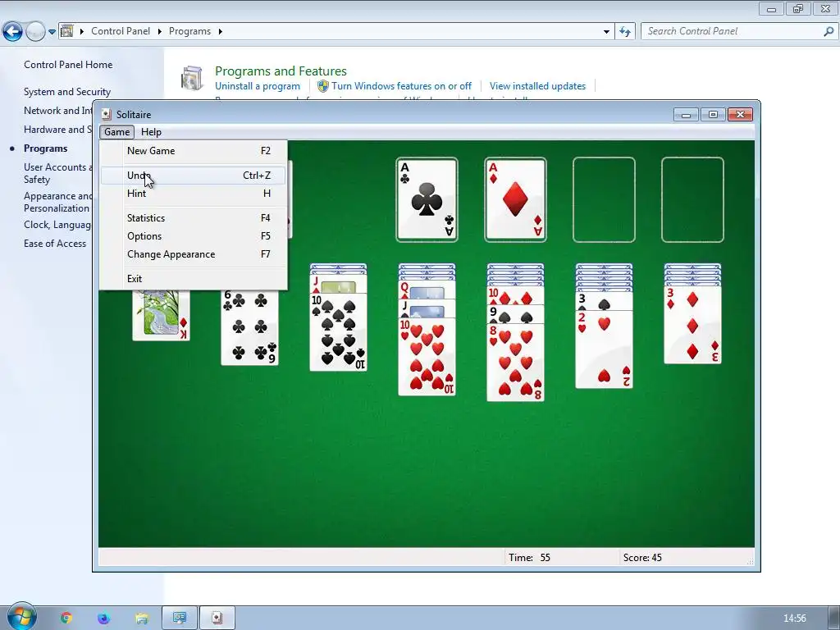Select the 3 of Diamonds card

pyautogui.click(x=692, y=325)
